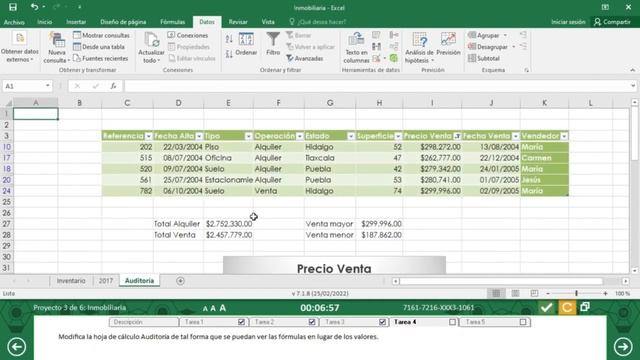Viewport: 640px width, 360px height.
Task: Click the zoom slider handle
Action: pos(576,293)
